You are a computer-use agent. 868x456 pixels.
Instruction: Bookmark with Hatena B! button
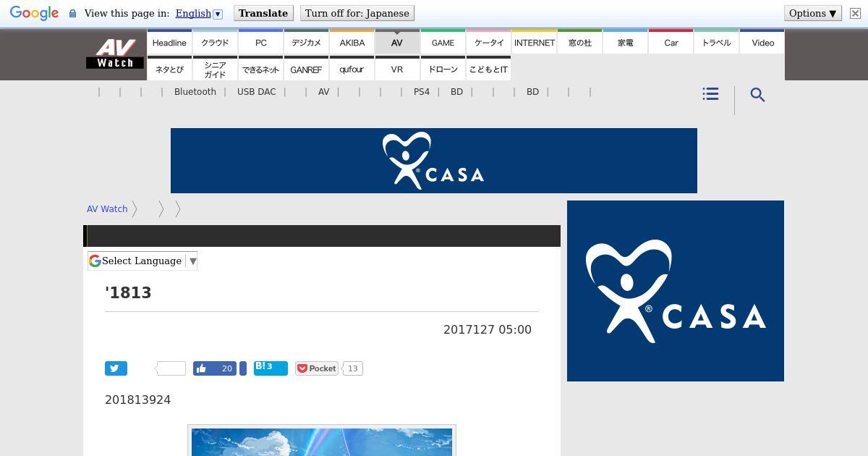click(x=271, y=368)
